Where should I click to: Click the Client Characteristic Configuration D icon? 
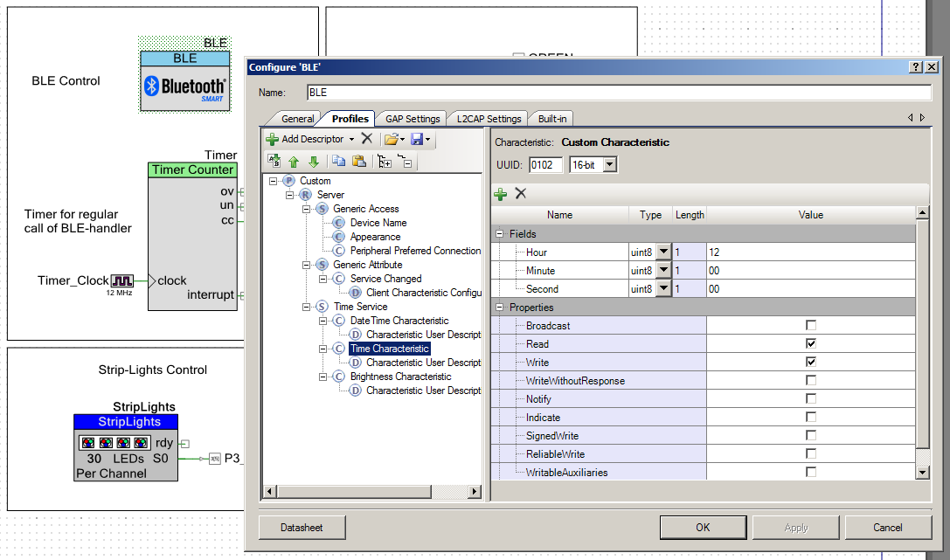[356, 293]
